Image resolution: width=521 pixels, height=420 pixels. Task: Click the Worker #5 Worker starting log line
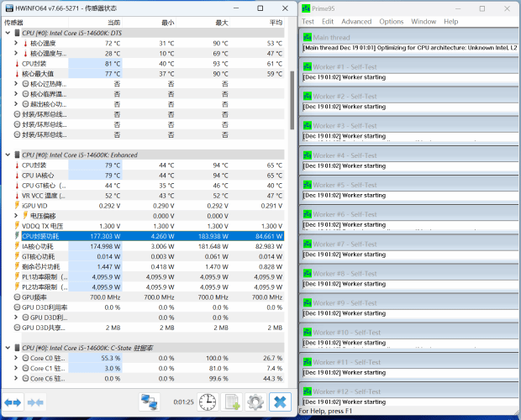(x=345, y=195)
